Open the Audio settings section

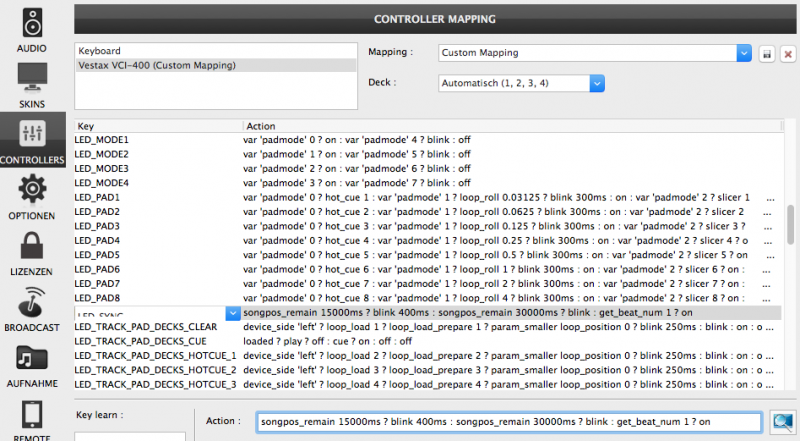(32, 29)
